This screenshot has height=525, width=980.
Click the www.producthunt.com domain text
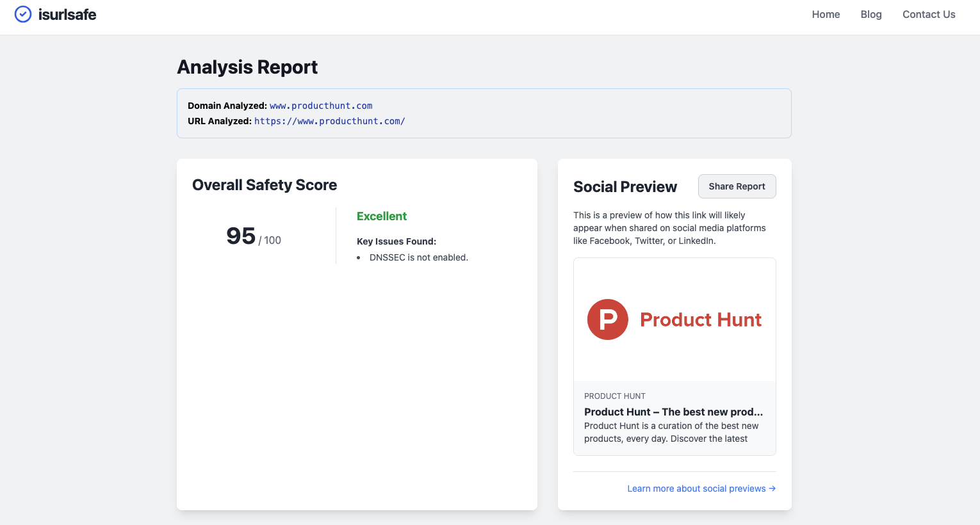point(321,106)
